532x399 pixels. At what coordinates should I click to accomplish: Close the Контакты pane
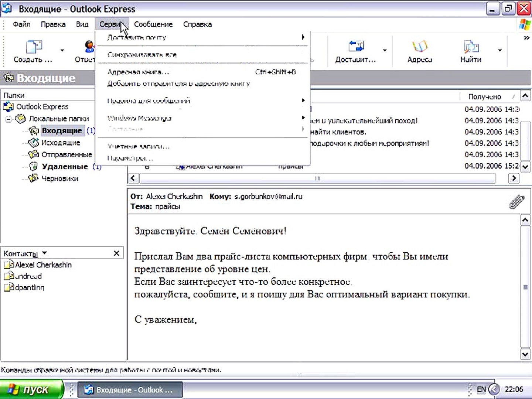tap(116, 253)
